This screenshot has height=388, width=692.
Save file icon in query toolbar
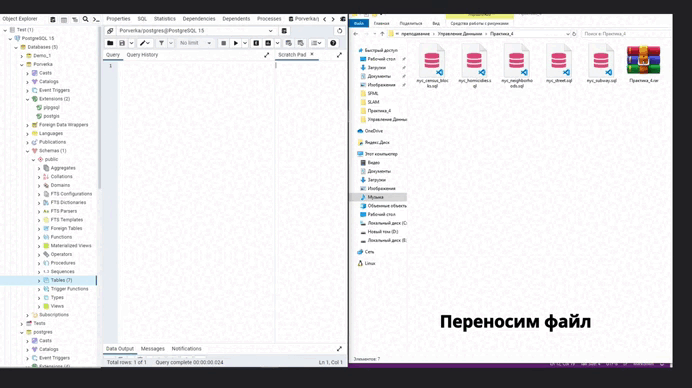(122, 43)
